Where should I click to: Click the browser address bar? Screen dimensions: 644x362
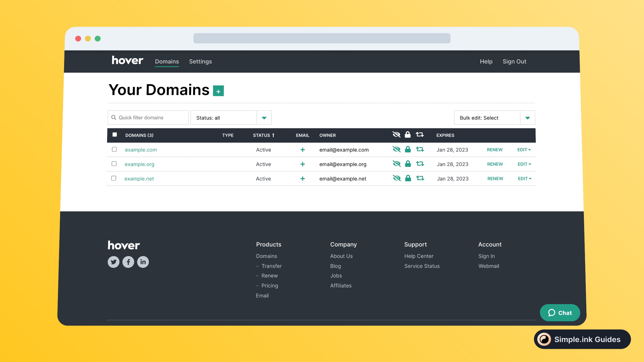pos(322,38)
